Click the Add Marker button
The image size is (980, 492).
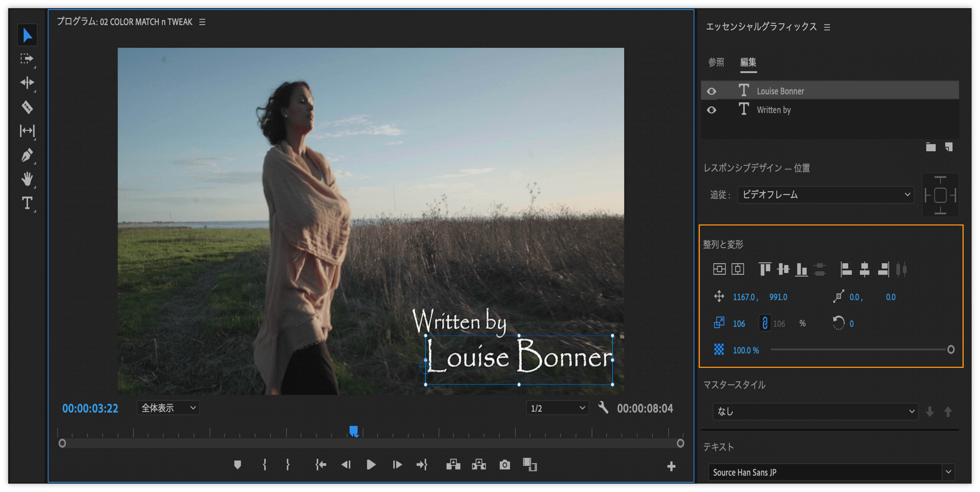pyautogui.click(x=237, y=465)
